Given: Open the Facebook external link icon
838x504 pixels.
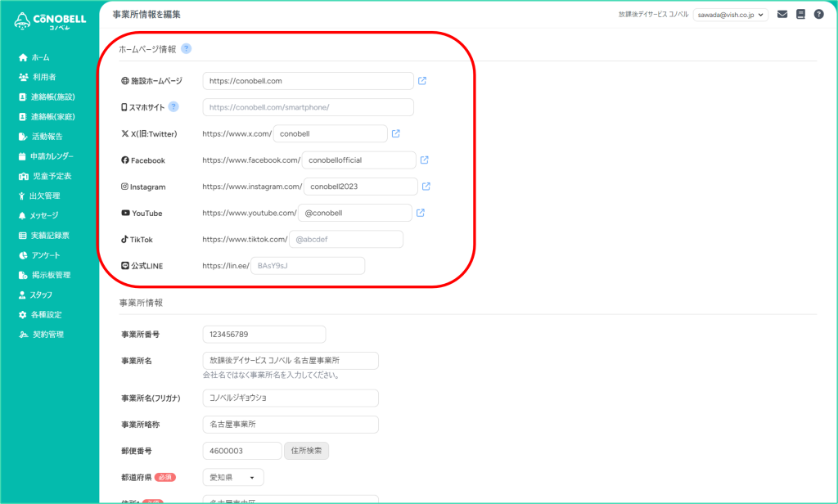Looking at the screenshot, I should [425, 160].
